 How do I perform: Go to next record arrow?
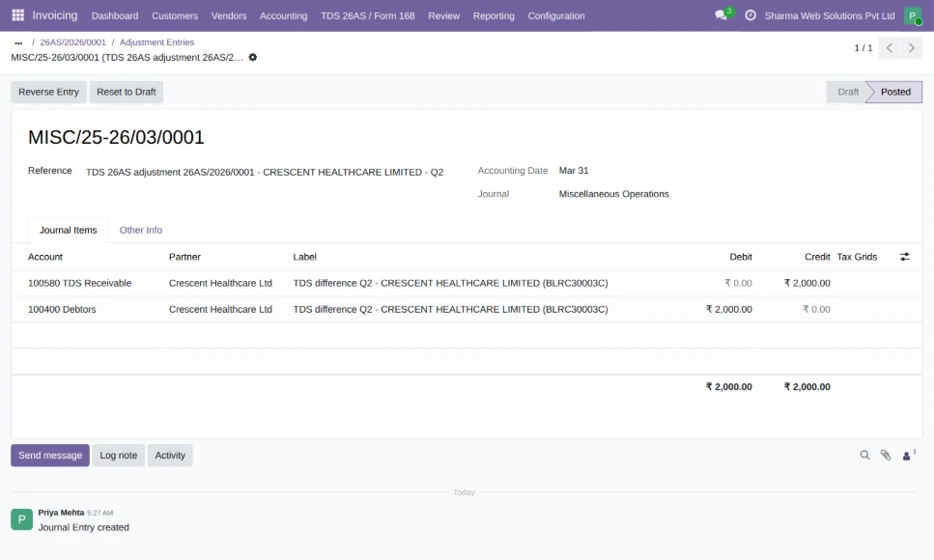[x=912, y=48]
